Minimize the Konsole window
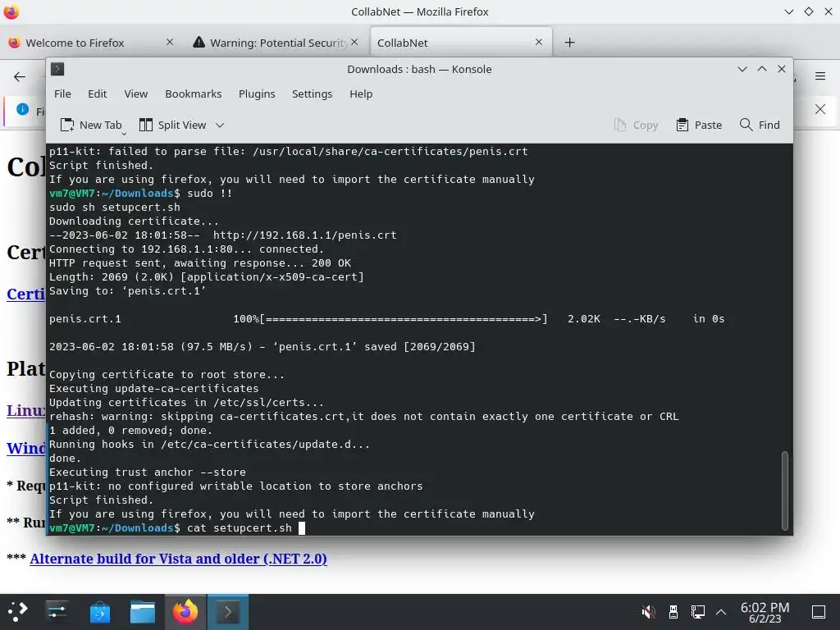The image size is (840, 630). pyautogui.click(x=742, y=69)
